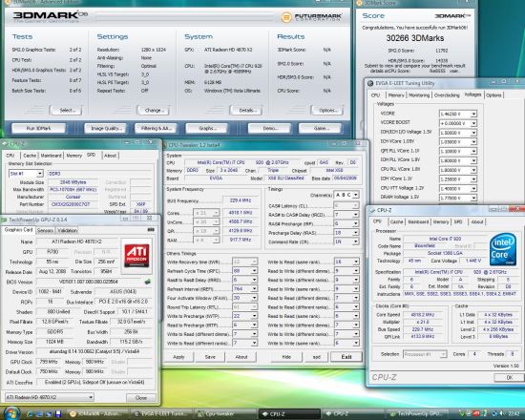Click the Run 3DMark button
The width and height of the screenshot is (525, 420).
(x=38, y=128)
